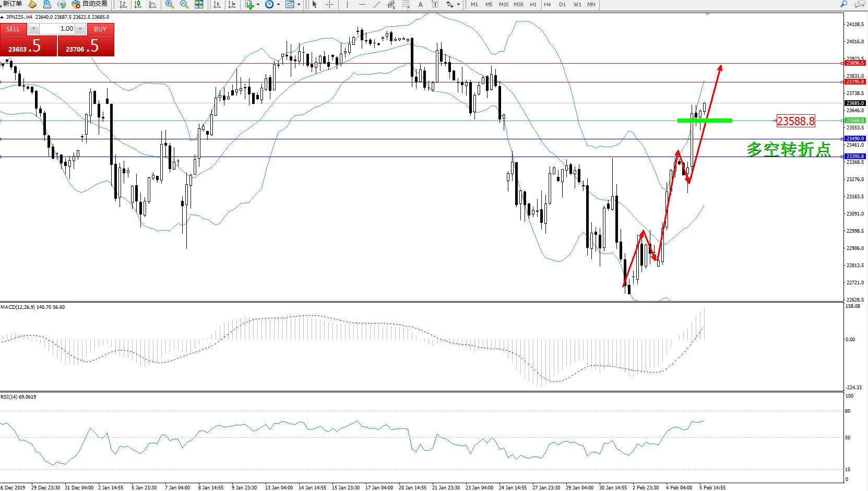This screenshot has width=868, height=491.
Task: Click the red SELL button
Action: click(x=13, y=29)
